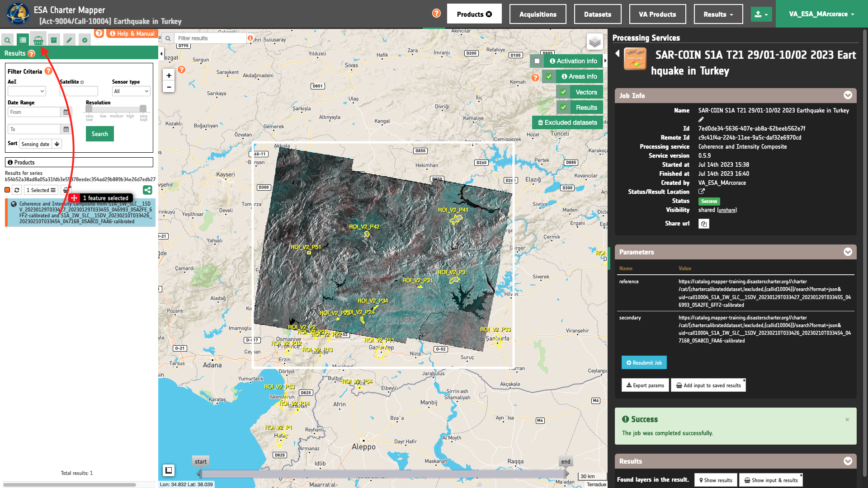Focus the Satellite input field
Screen dimensions: 868x488
(x=79, y=91)
